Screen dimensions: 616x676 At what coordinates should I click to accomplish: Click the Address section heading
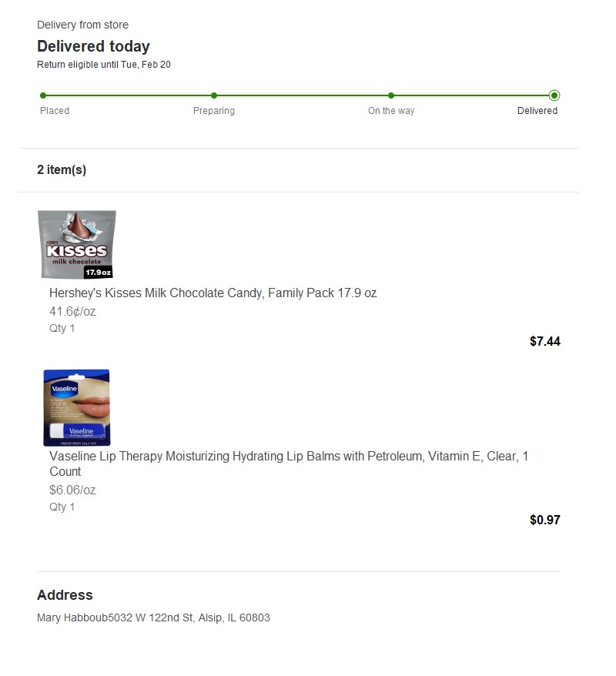tap(65, 595)
